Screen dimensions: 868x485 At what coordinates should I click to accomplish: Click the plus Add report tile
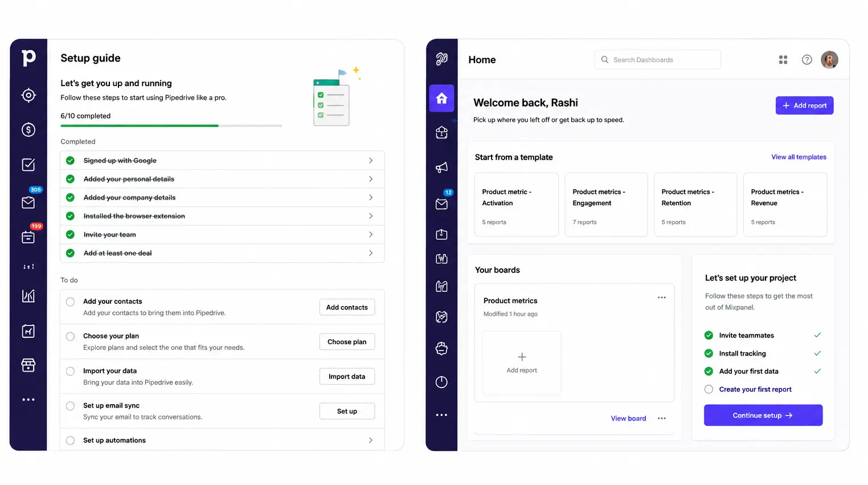pos(522,362)
